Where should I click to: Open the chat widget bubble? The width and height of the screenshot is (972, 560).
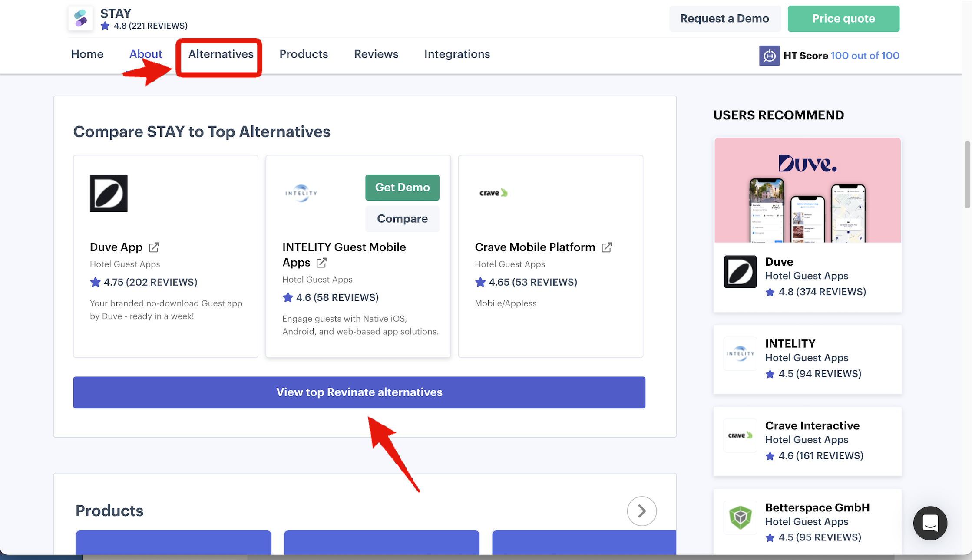click(930, 523)
